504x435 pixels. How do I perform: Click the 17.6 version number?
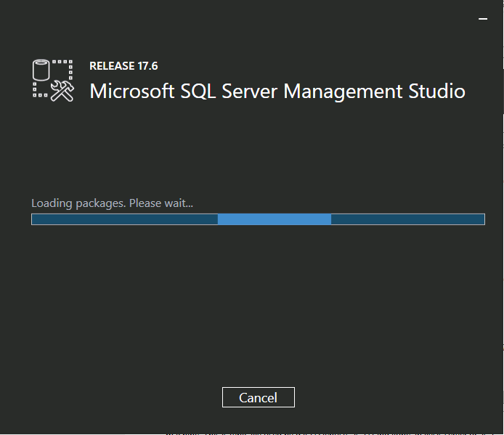point(148,66)
